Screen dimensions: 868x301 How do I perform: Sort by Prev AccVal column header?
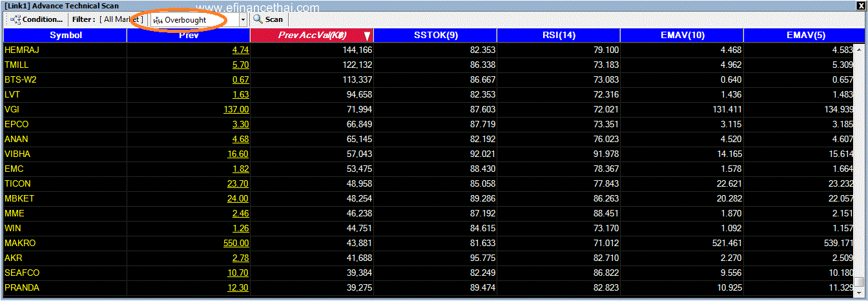coord(311,36)
